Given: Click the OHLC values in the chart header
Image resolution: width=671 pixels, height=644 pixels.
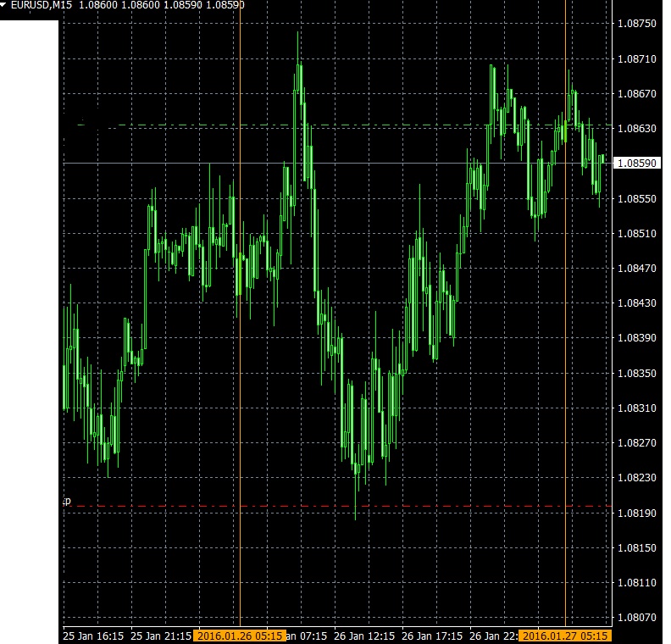Looking at the screenshot, I should pos(162,5).
